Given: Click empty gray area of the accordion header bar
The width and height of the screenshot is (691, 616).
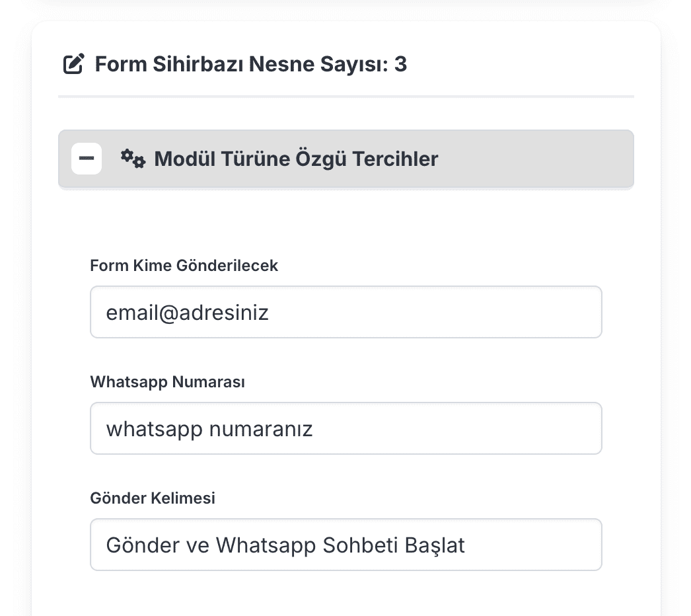Looking at the screenshot, I should pyautogui.click(x=535, y=159).
